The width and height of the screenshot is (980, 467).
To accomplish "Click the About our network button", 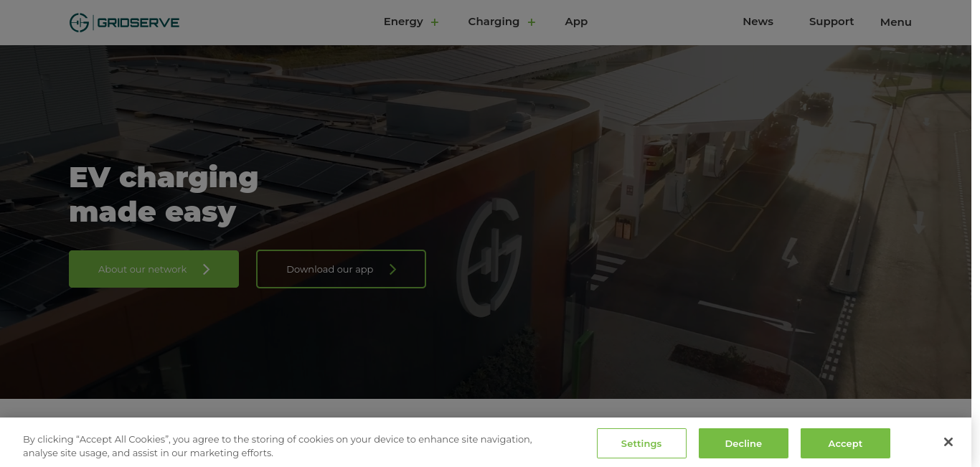I will click(x=154, y=269).
